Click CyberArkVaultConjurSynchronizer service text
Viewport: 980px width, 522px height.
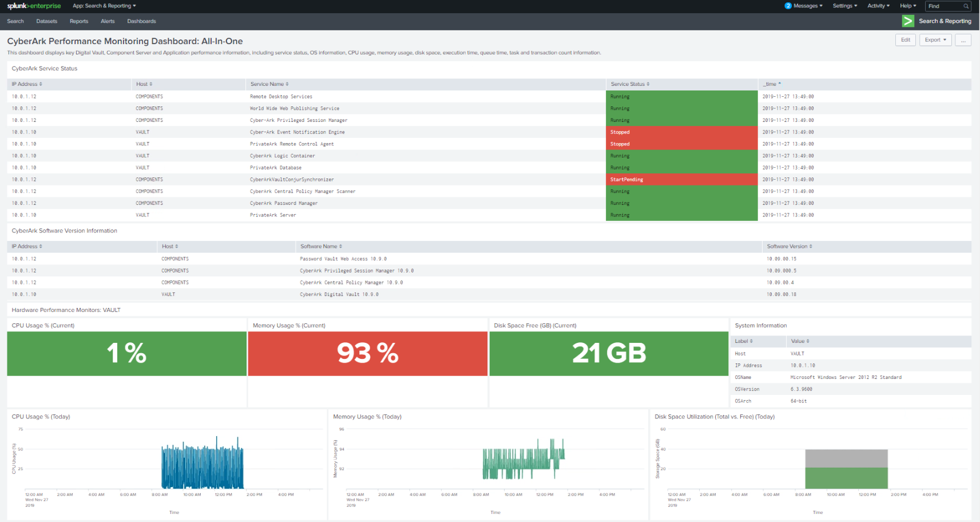(x=292, y=180)
